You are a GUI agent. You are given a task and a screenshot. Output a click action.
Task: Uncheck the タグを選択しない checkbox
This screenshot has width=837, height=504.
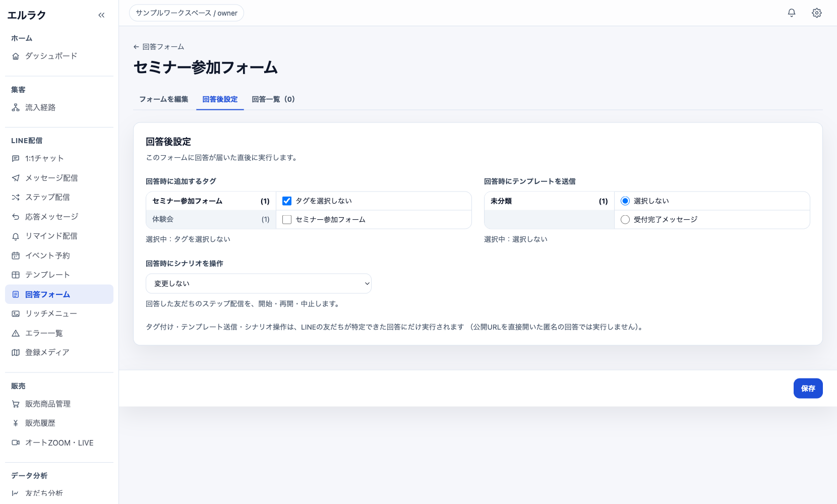287,201
